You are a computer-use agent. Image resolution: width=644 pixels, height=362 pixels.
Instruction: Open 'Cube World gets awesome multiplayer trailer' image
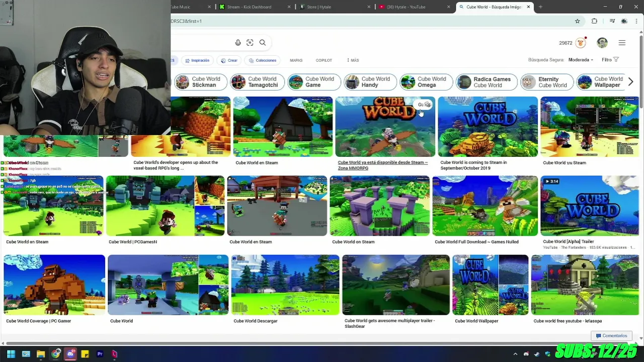pyautogui.click(x=396, y=285)
